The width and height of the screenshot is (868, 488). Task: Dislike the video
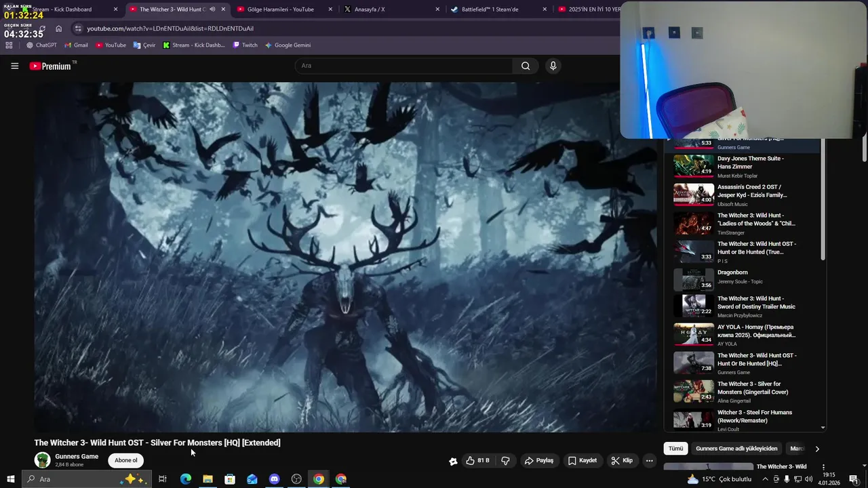click(x=506, y=460)
